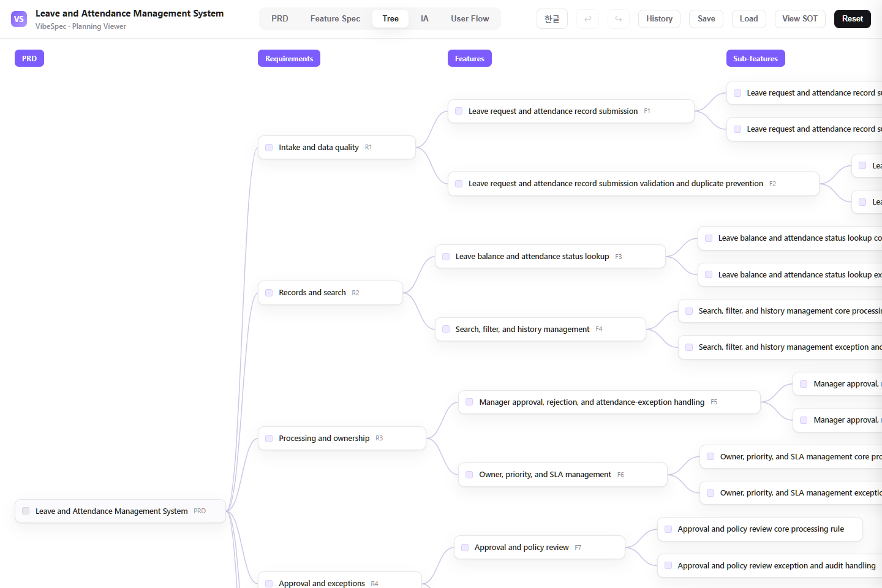Select Approval and policy review exception and audit handling

pyautogui.click(x=770, y=565)
